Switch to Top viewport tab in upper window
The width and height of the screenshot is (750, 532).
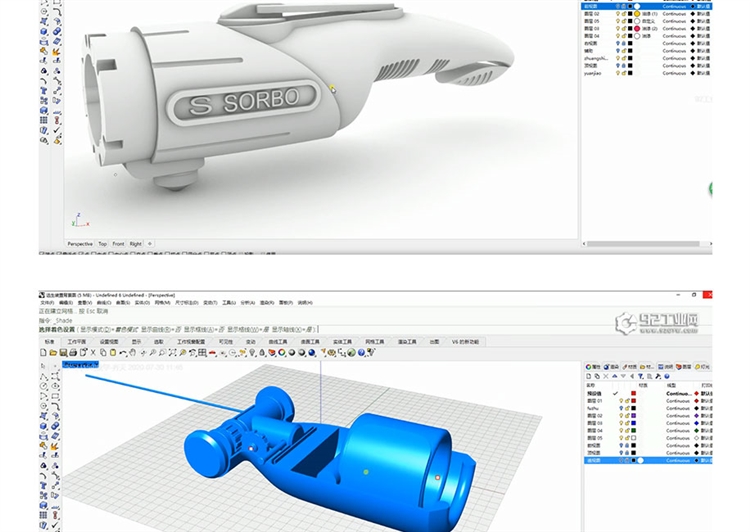102,244
